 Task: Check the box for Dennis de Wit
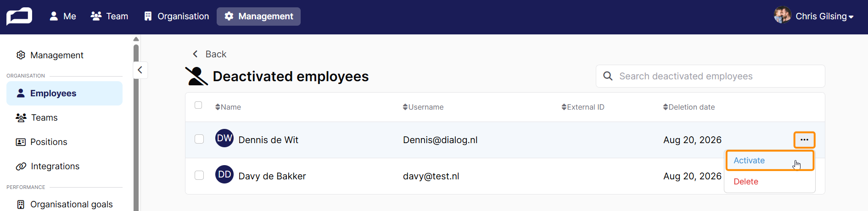click(199, 139)
